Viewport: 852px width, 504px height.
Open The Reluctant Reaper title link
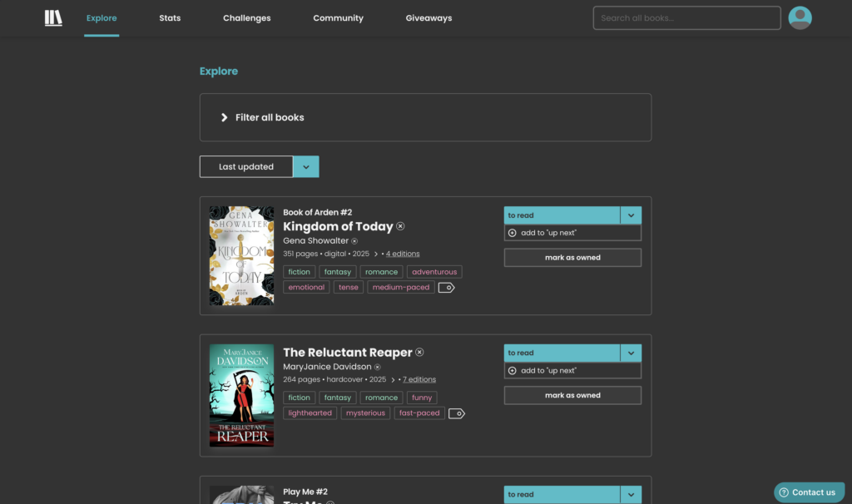[x=348, y=353]
